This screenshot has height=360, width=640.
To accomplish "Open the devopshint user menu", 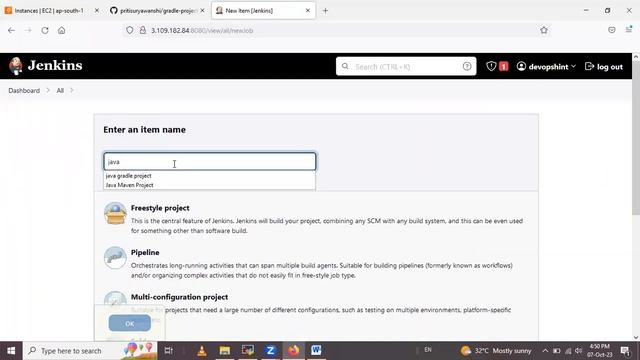I will (x=546, y=67).
